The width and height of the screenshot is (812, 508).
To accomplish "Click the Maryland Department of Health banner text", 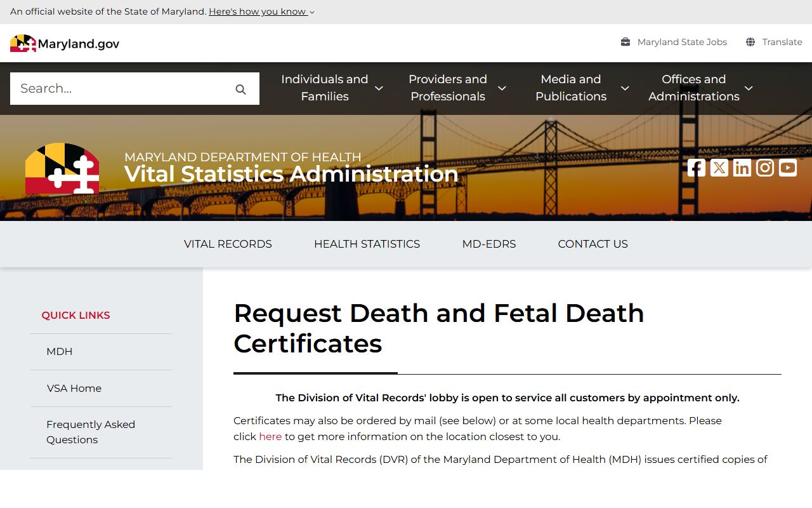I will 243,157.
